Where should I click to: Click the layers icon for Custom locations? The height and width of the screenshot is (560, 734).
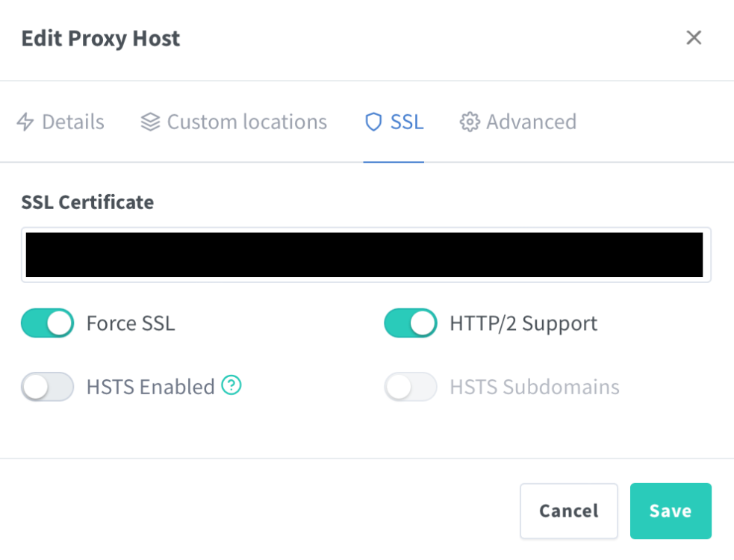150,122
